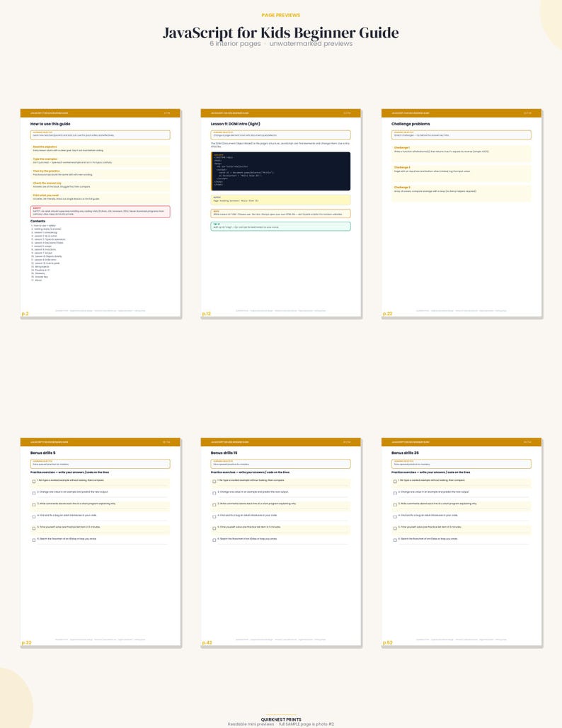Check exercise 6 box in Bonus drills 5
The width and height of the screenshot is (562, 728).
coord(34,540)
